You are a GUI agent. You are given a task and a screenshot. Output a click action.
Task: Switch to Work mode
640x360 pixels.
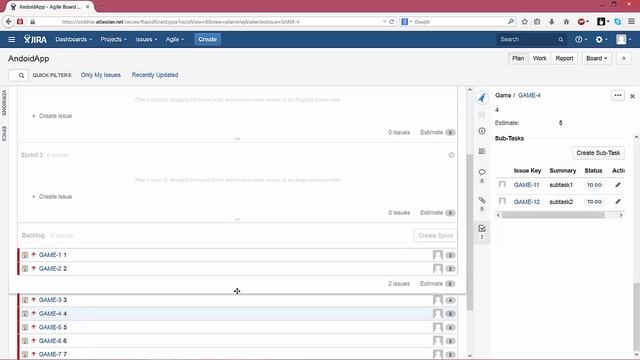[539, 58]
